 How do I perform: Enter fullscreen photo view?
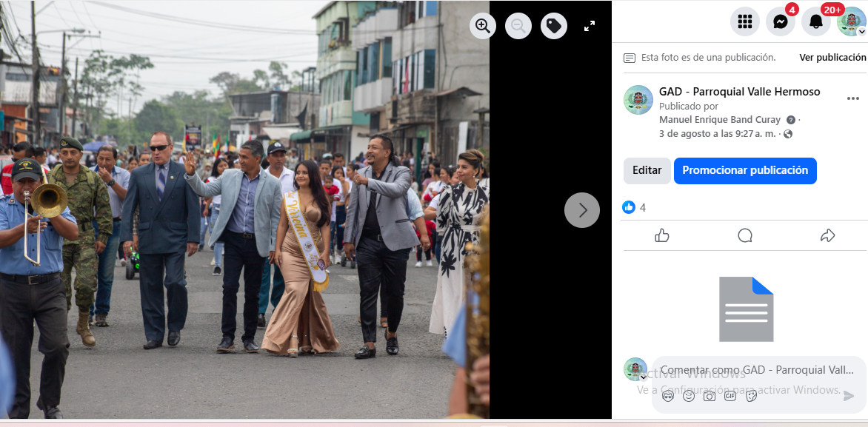(590, 26)
